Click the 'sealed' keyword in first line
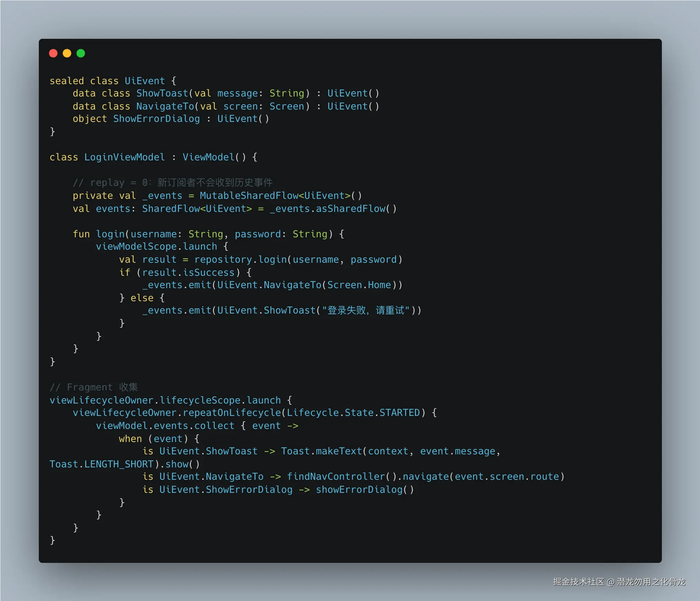Viewport: 700px width, 601px height. 67,81
